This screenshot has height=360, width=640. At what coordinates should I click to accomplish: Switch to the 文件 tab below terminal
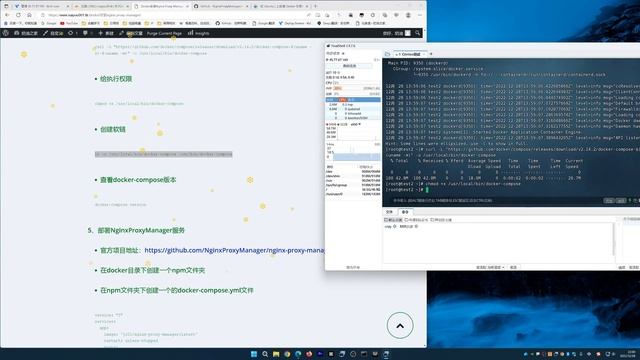(389, 212)
